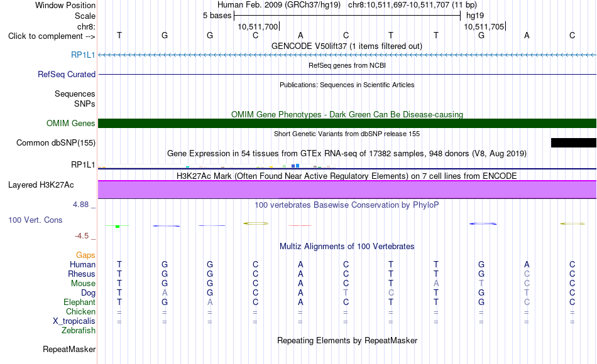Click the 'chr8:' ruler label
The width and height of the screenshot is (597, 364).
[86, 26]
